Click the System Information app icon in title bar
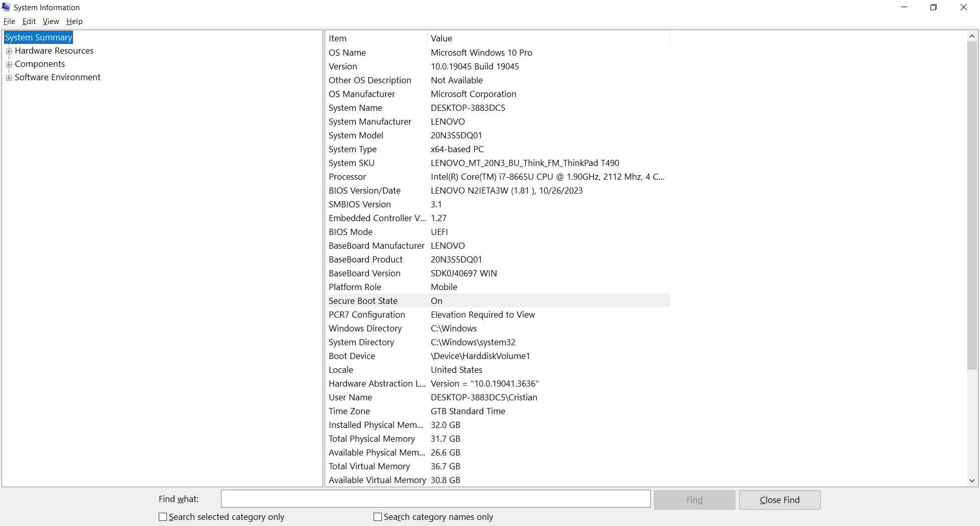Viewport: 980px width, 526px height. point(6,7)
